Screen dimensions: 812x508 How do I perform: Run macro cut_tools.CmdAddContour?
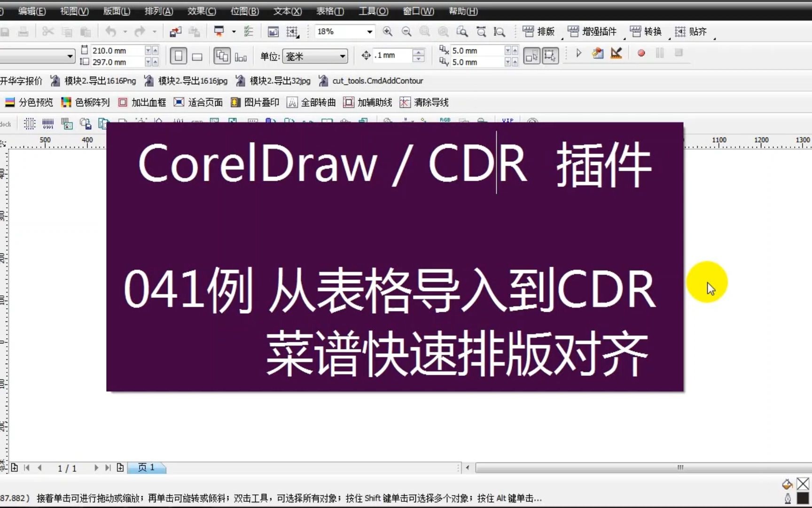pos(371,80)
